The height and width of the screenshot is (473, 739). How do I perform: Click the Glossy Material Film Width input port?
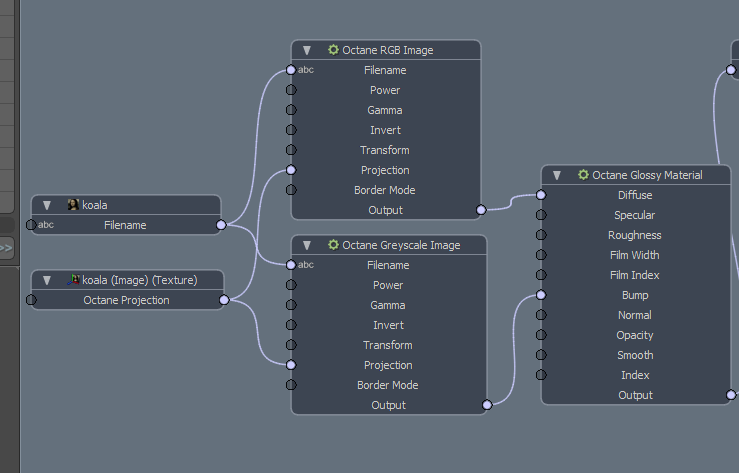click(x=541, y=255)
